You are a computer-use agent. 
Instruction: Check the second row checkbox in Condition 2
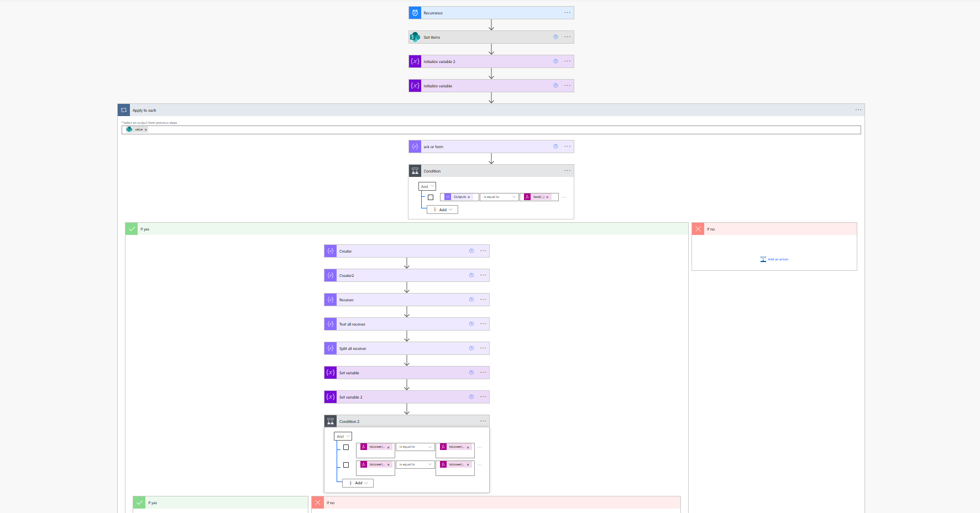click(x=346, y=465)
